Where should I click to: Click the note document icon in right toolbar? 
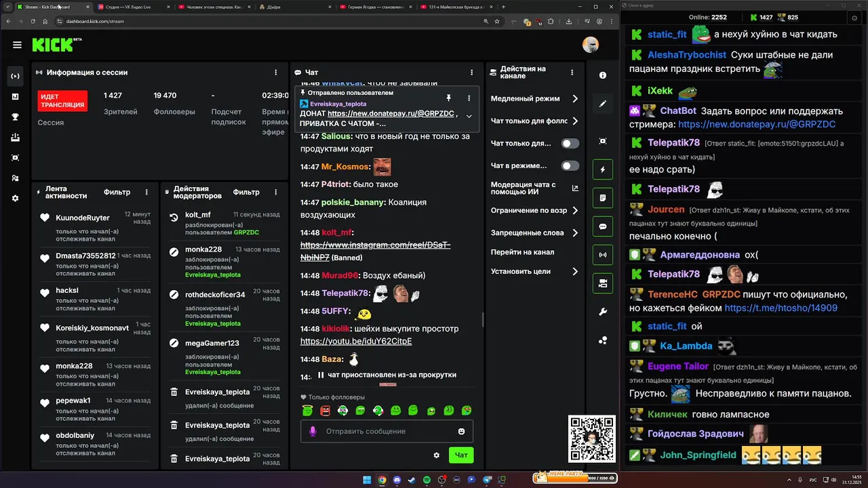[603, 198]
